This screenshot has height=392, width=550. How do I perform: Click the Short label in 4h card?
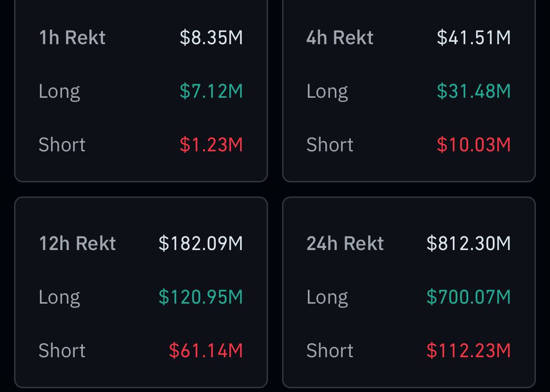click(330, 144)
